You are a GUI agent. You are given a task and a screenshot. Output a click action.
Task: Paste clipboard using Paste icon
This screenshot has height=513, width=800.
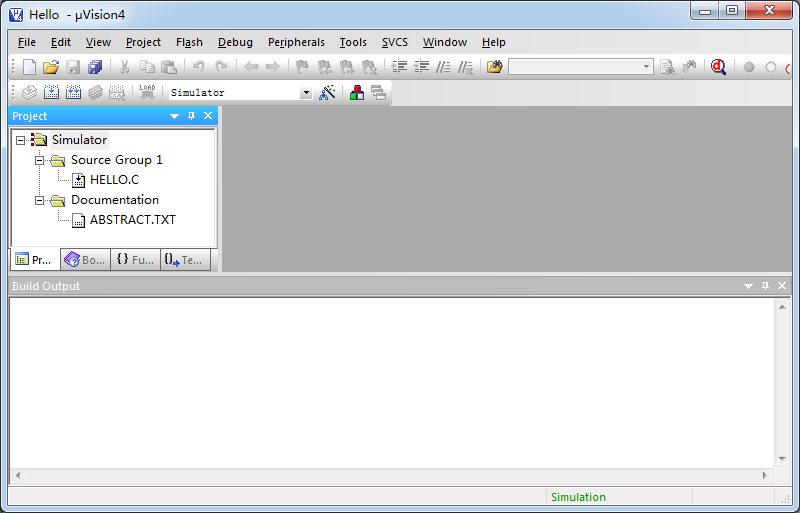point(169,67)
